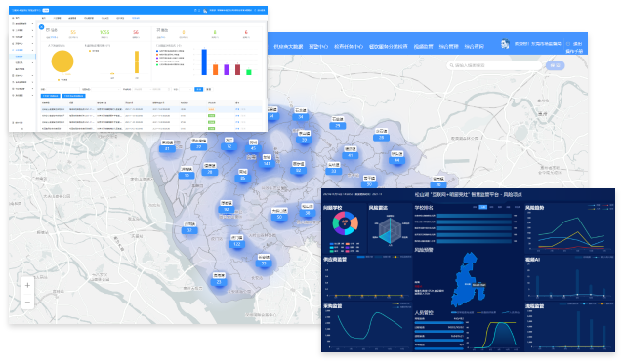
Task: Open 综合查询 in the map window navigation
Action: 474,47
